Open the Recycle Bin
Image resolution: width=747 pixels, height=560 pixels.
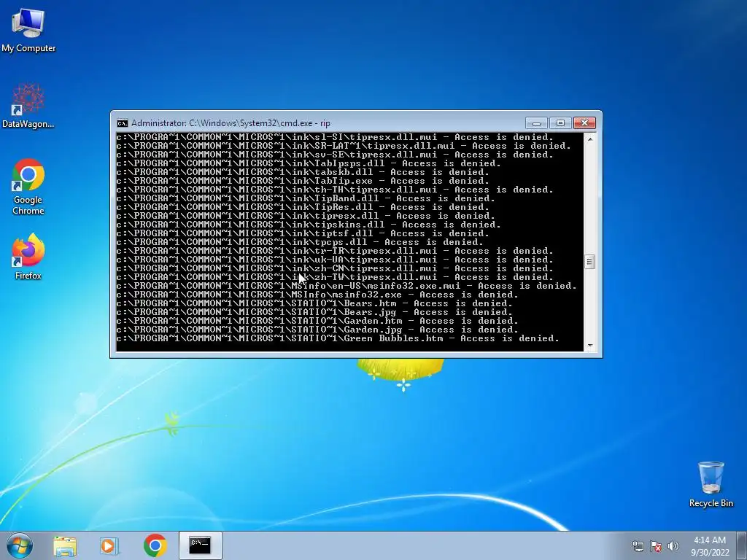point(711,484)
